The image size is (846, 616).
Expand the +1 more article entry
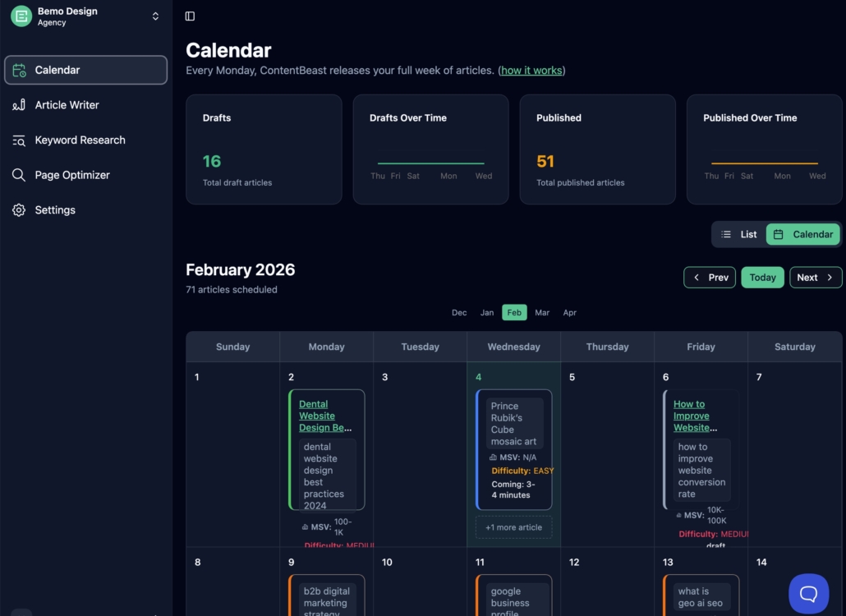point(513,527)
